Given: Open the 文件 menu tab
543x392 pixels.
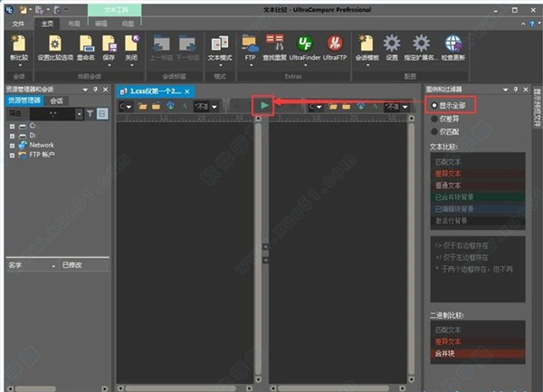Looking at the screenshot, I should click(x=18, y=24).
